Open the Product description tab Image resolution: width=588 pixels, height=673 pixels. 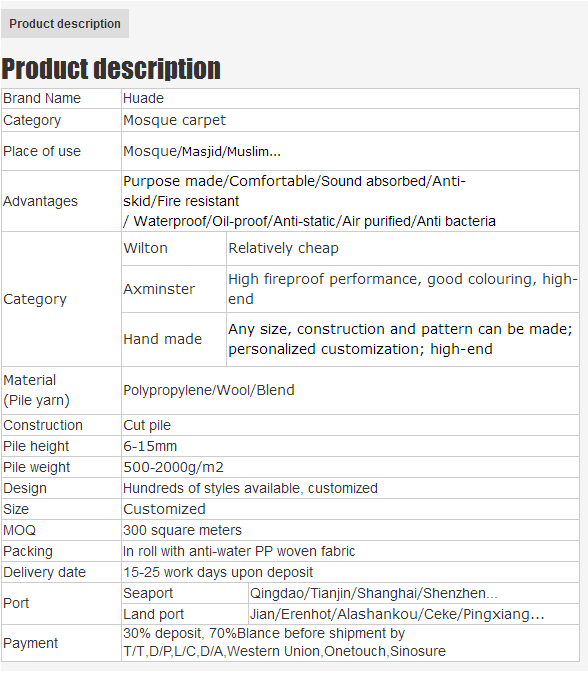point(65,24)
